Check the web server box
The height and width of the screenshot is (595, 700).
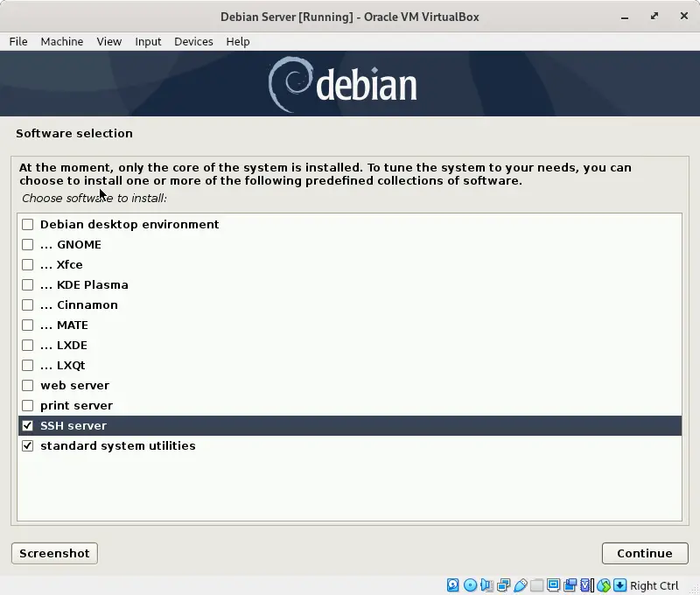point(28,385)
